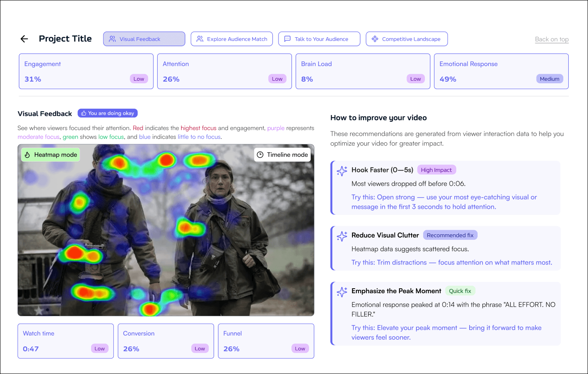588x374 pixels.
Task: Click the Medium badge on Emotional Response
Action: click(550, 79)
